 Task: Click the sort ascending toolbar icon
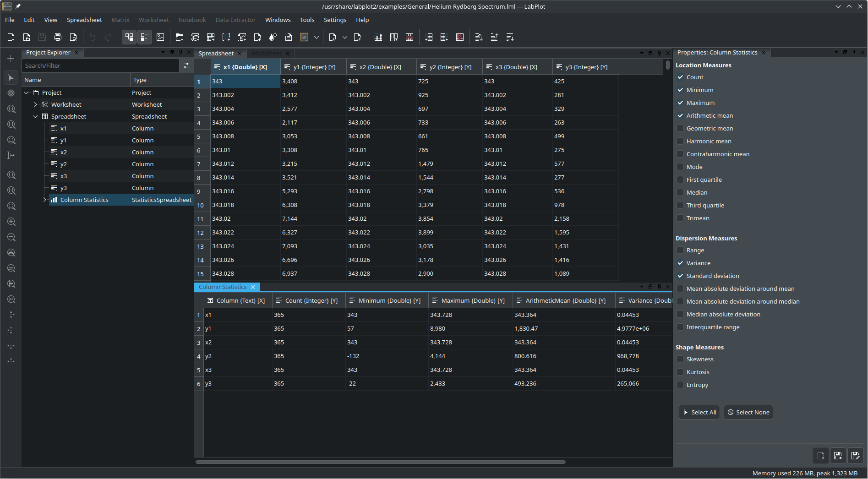494,37
